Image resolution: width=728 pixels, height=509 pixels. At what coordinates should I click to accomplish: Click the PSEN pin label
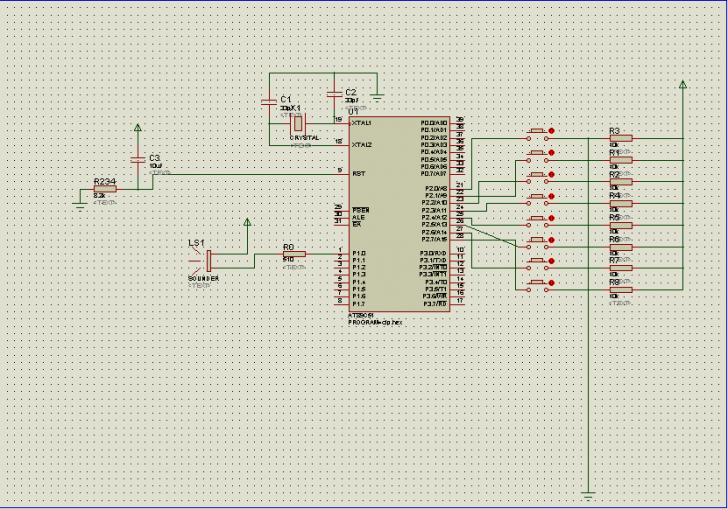(360, 210)
